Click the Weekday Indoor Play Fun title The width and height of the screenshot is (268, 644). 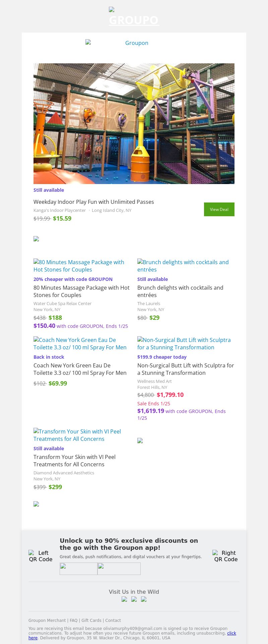point(94,202)
